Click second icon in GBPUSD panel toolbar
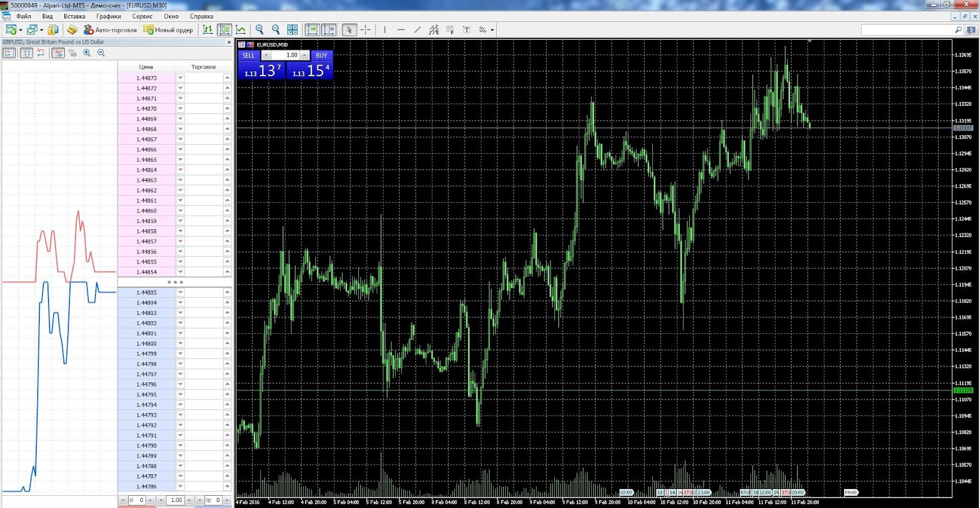The width and height of the screenshot is (980, 508). (26, 53)
